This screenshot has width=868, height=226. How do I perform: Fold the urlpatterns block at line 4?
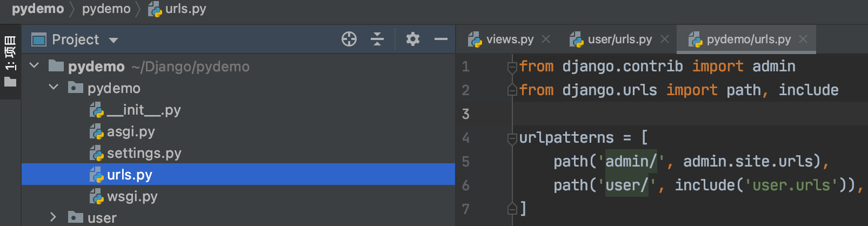pyautogui.click(x=512, y=138)
